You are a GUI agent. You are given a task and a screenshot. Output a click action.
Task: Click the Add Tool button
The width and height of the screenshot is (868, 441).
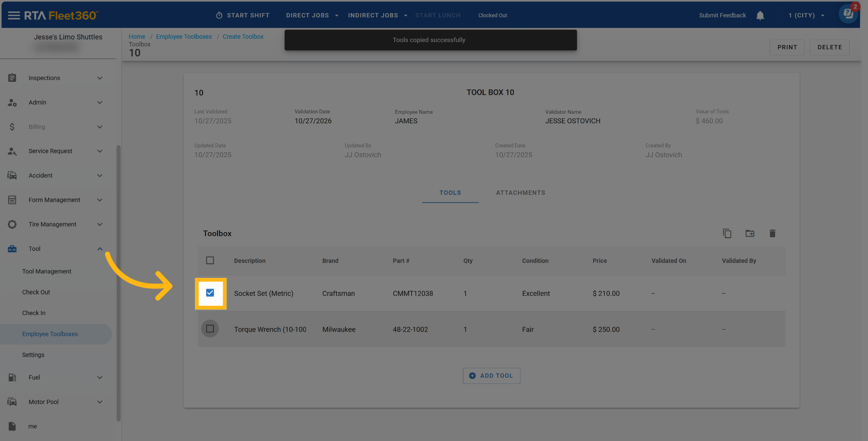tap(492, 375)
